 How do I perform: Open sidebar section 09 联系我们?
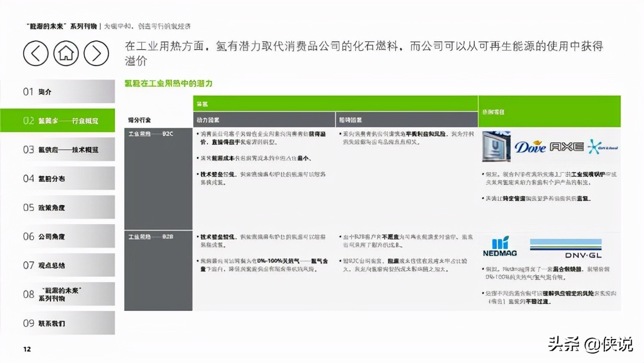[57, 323]
